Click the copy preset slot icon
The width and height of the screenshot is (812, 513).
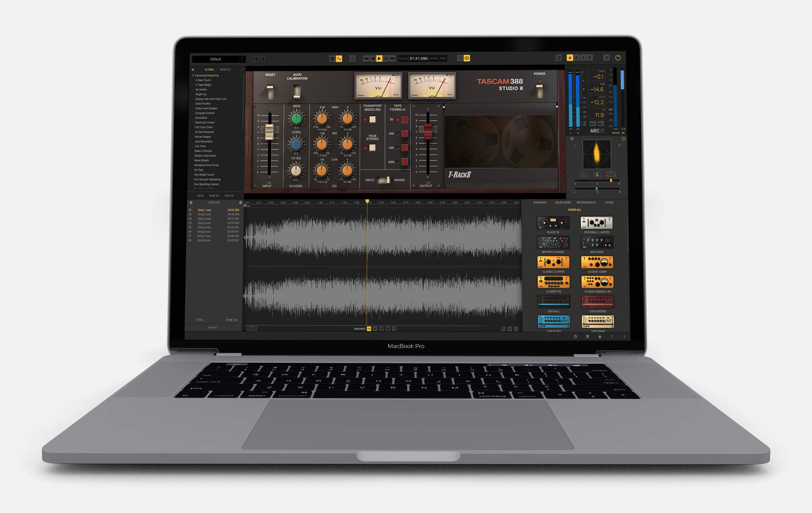[x=558, y=58]
